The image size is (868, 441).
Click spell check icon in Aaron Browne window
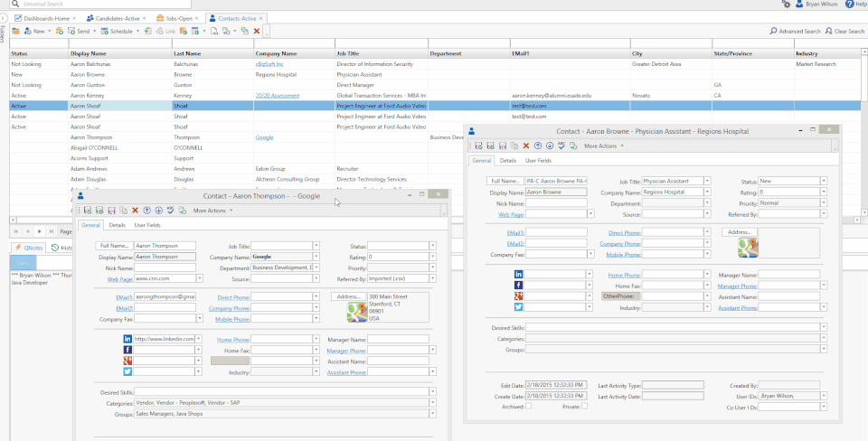coord(561,145)
